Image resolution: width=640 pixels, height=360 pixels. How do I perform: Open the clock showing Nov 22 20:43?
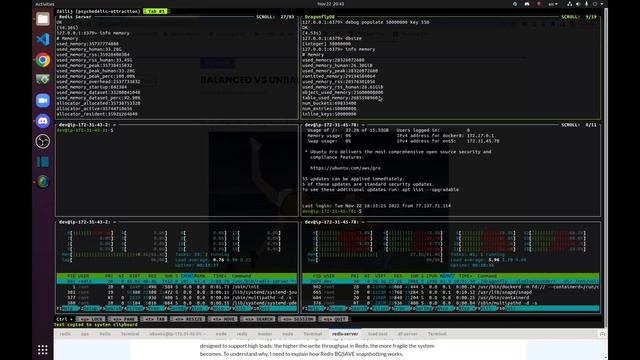point(331,4)
